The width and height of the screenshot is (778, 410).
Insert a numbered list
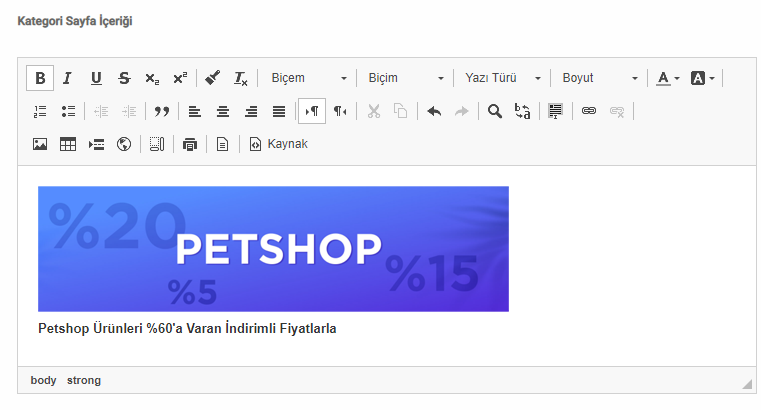click(40, 111)
